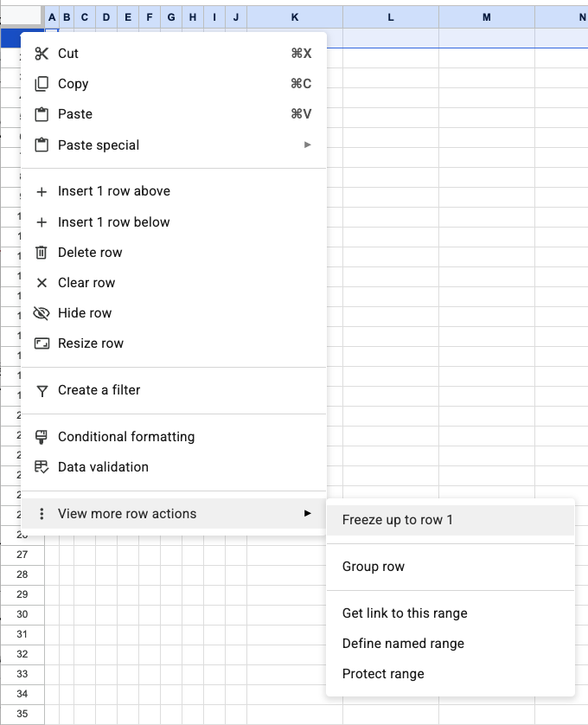Click the Hide row eye icon
Viewport: 588px width, 725px height.
(42, 313)
